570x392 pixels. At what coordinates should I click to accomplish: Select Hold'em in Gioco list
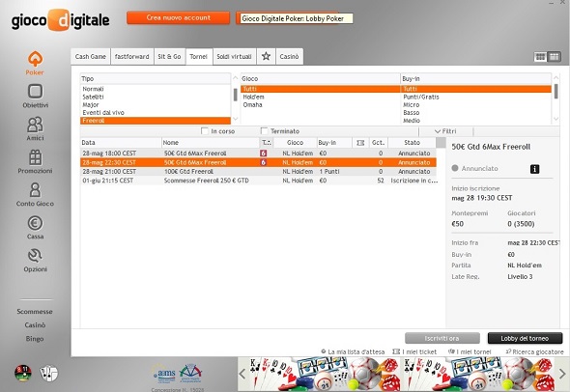tap(320, 97)
